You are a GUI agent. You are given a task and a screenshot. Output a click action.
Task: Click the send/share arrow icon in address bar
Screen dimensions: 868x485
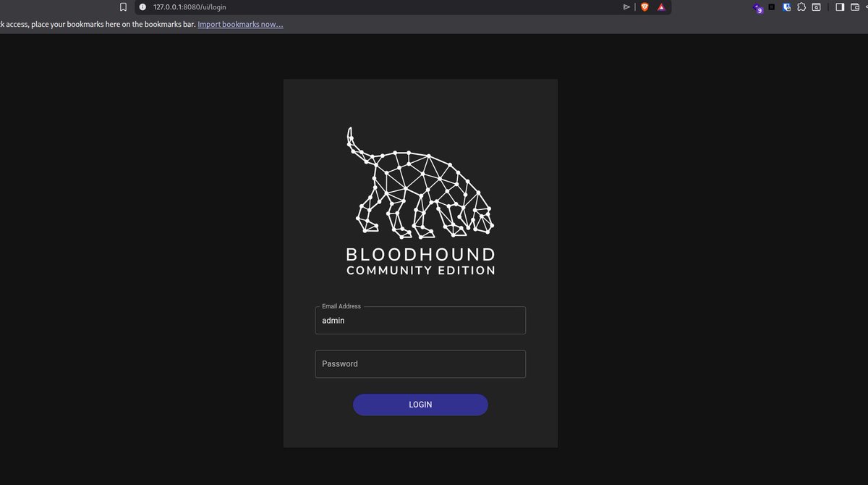click(x=626, y=7)
